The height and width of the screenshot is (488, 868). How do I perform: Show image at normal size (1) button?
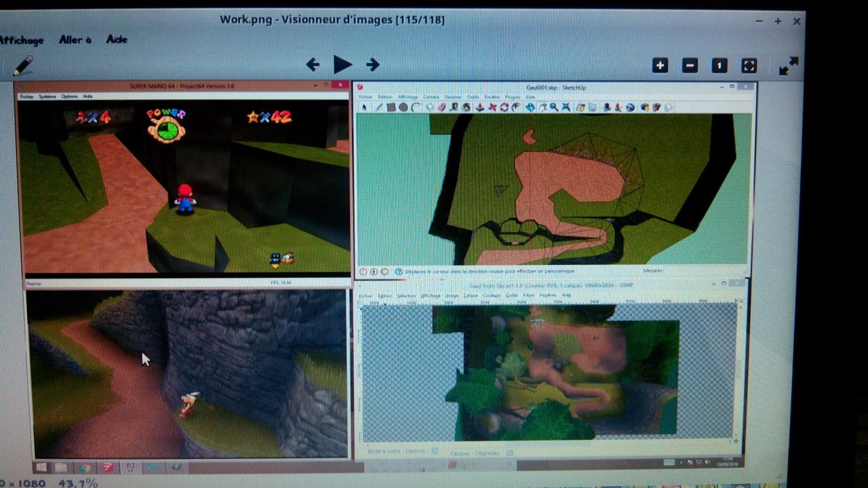(719, 66)
